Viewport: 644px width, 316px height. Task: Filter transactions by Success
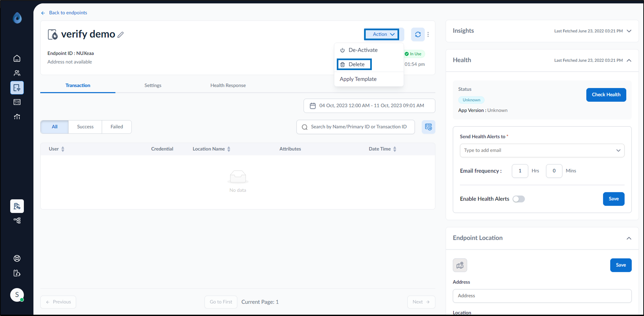coord(85,127)
